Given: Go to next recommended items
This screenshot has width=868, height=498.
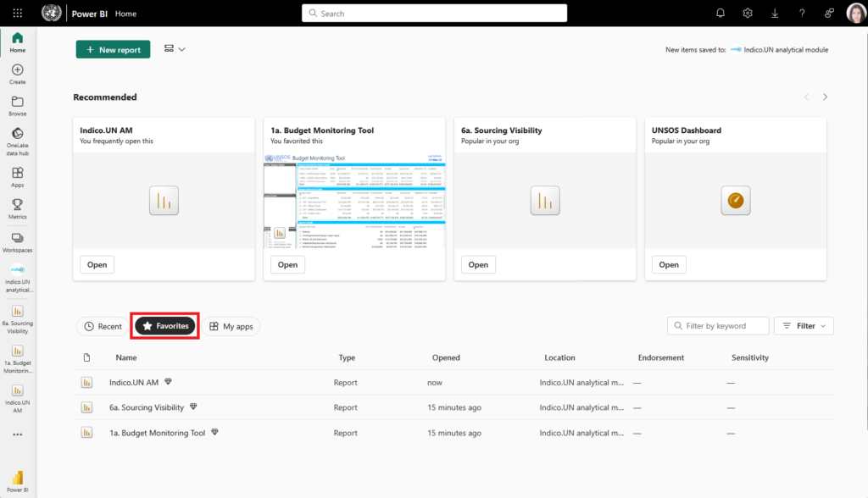Looking at the screenshot, I should (825, 97).
